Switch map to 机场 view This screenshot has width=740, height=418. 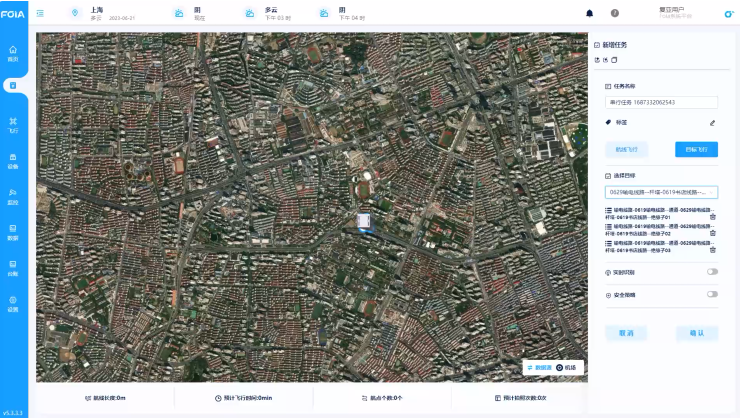(x=567, y=368)
